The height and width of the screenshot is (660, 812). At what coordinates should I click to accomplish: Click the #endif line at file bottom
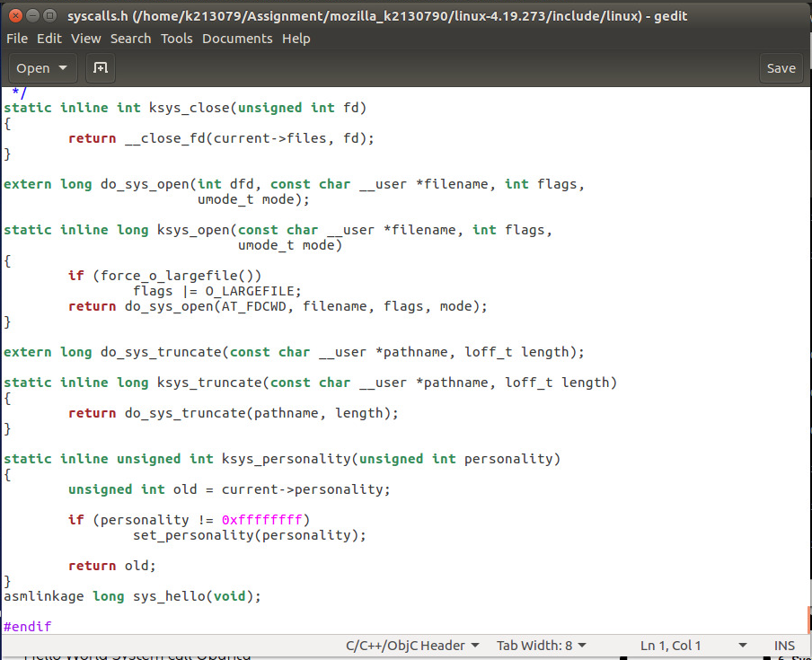(x=27, y=626)
